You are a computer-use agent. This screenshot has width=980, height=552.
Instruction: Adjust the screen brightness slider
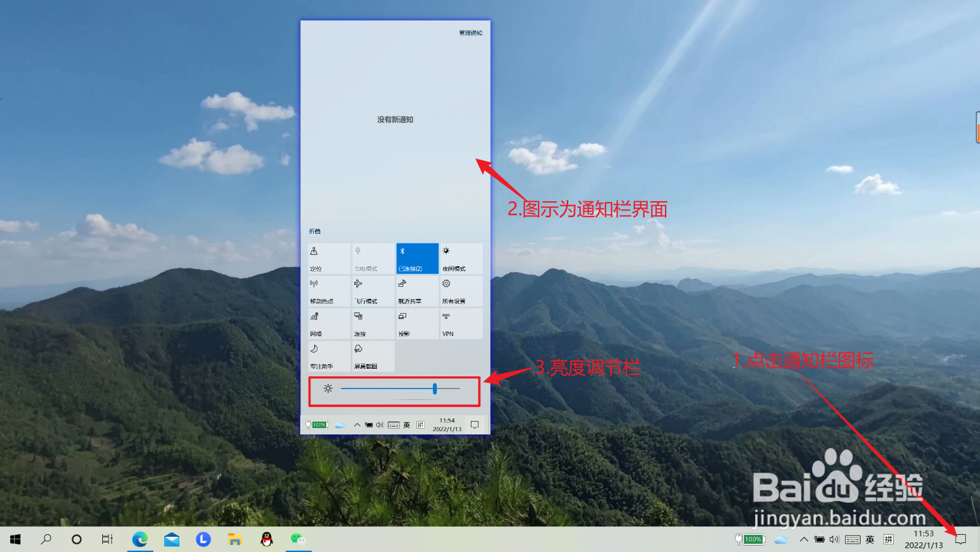435,388
